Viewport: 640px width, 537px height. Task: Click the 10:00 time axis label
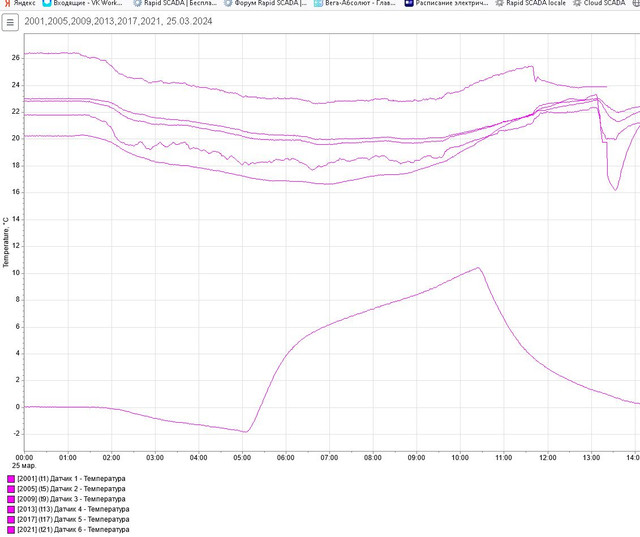(460, 458)
